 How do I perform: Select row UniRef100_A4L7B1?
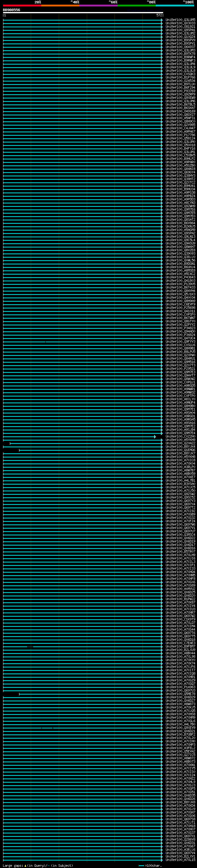pos(180,481)
